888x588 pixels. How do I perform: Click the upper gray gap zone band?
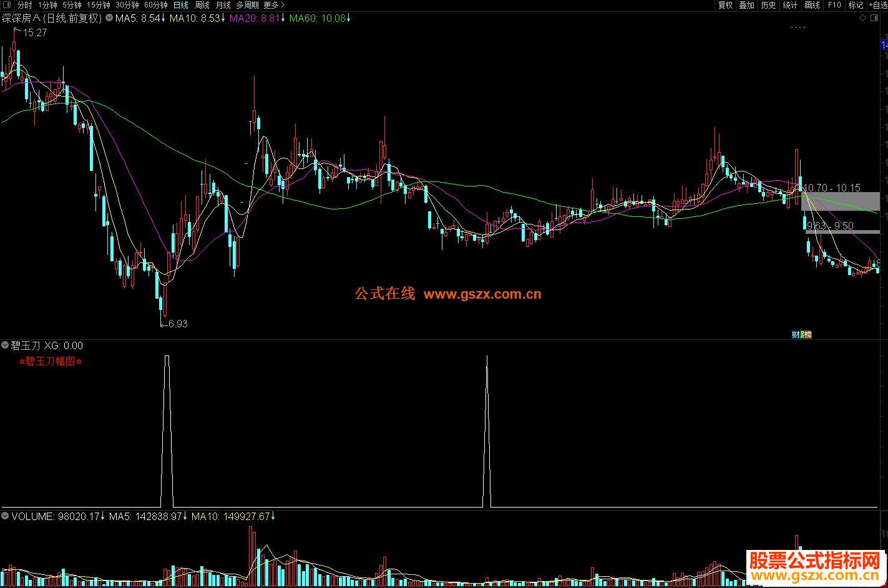click(841, 201)
